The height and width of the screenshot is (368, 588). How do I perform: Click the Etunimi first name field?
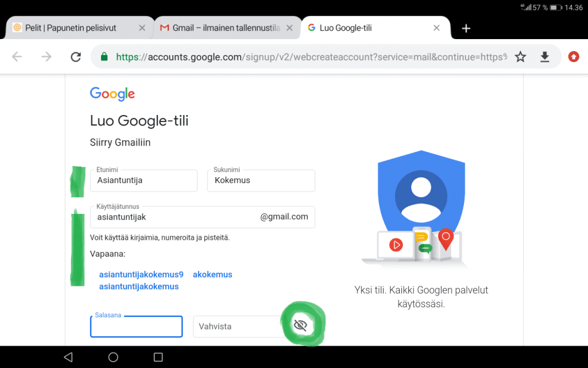tap(144, 181)
